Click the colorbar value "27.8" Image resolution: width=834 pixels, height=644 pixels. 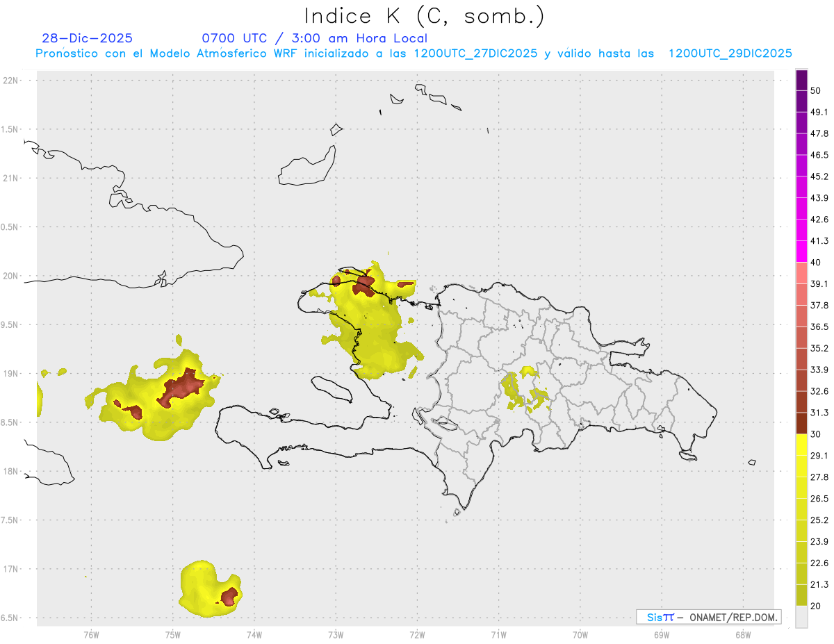[819, 477]
